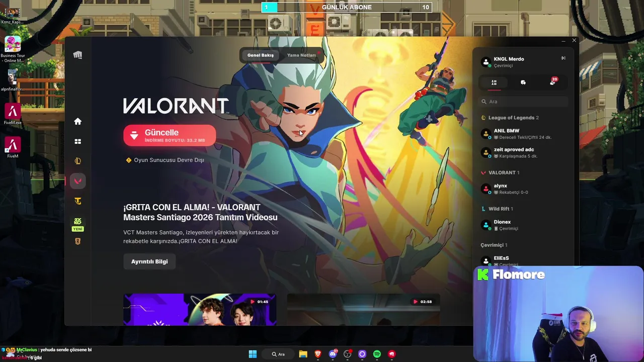Open File Explorer from taskbar

[303, 354]
